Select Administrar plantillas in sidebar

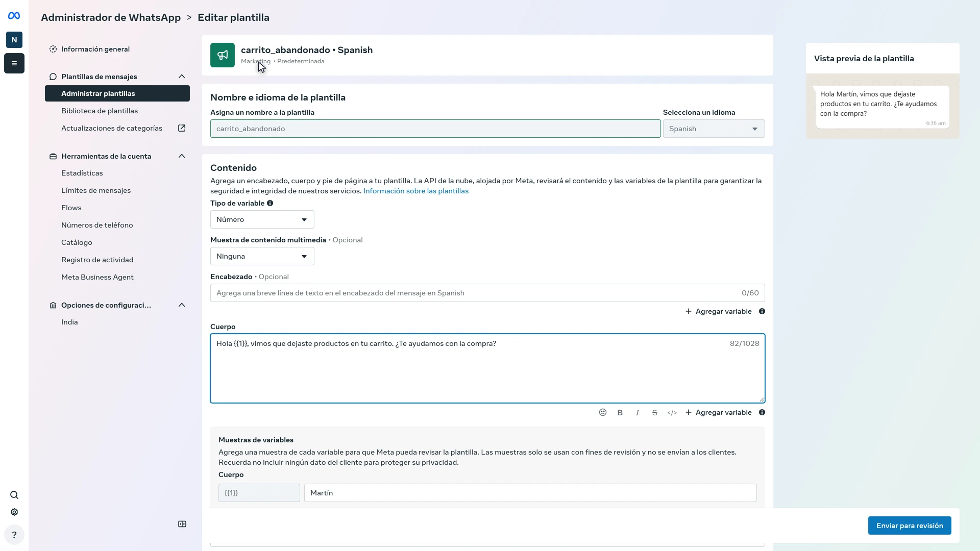[117, 93]
